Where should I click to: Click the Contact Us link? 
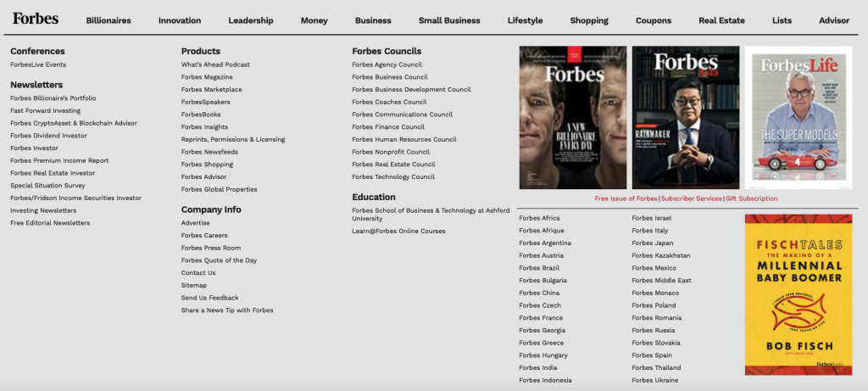click(198, 272)
